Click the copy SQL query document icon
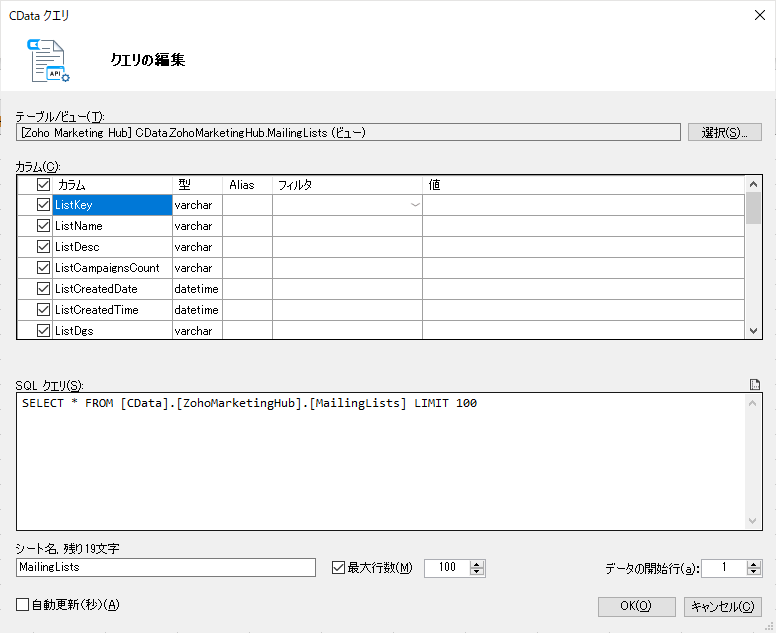This screenshot has height=633, width=776. [755, 385]
